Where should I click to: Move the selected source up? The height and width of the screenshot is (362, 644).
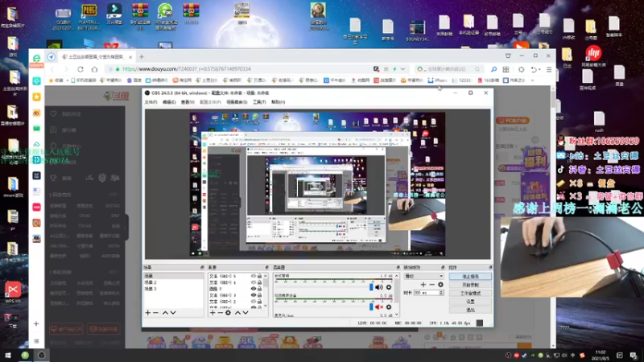[237, 313]
